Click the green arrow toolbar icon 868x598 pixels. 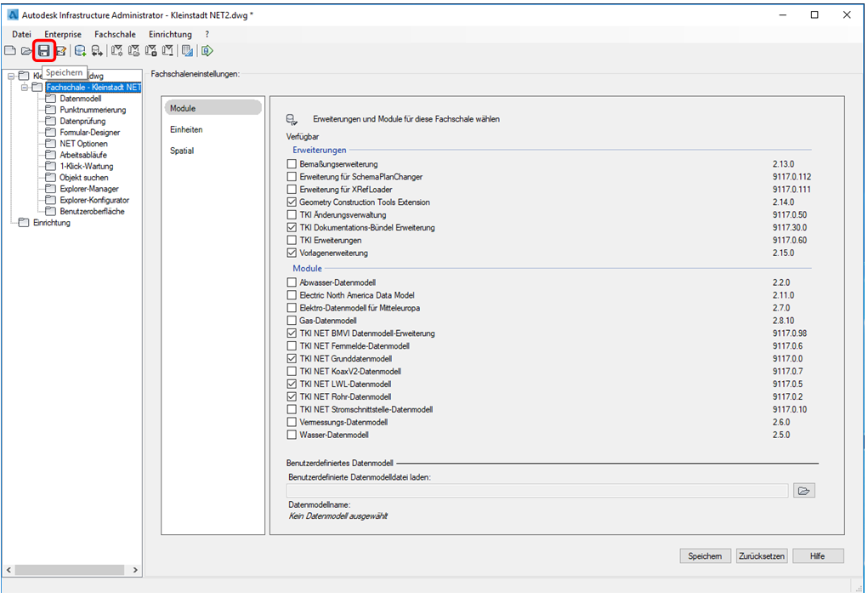pos(207,51)
